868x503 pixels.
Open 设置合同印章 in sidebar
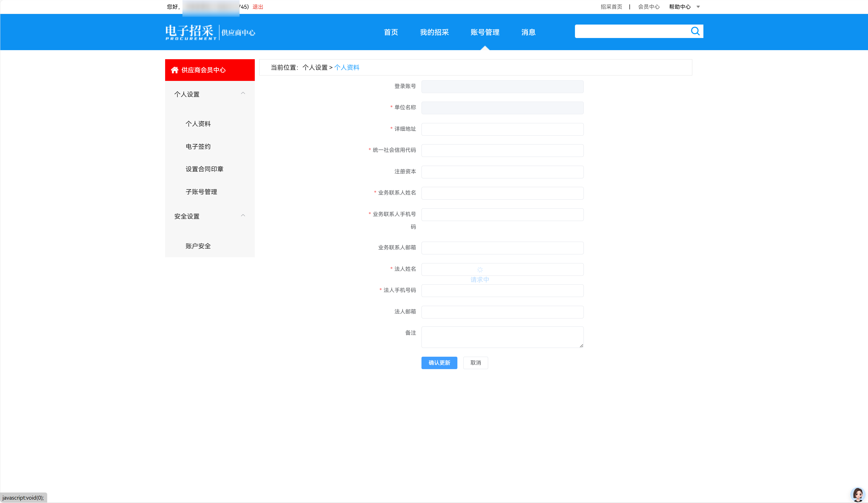click(x=204, y=169)
